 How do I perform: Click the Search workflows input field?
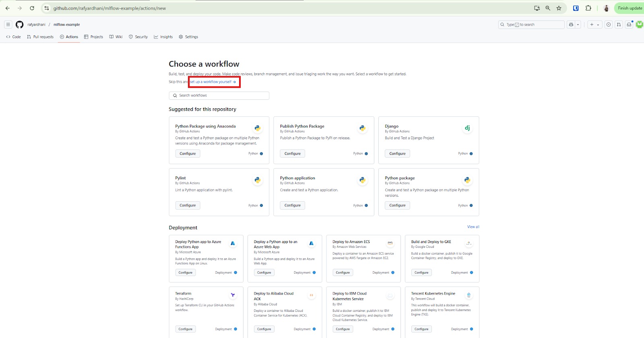219,95
